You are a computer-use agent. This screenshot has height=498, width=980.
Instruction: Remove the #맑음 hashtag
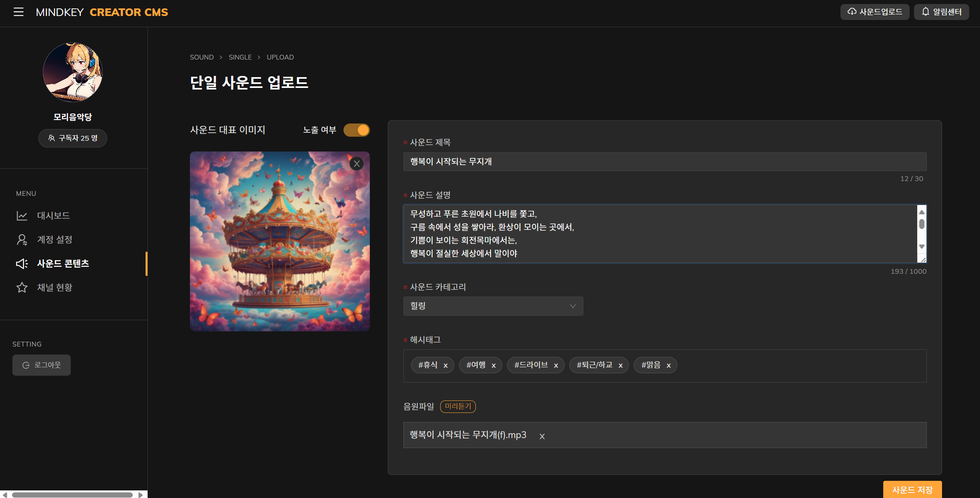pos(669,365)
